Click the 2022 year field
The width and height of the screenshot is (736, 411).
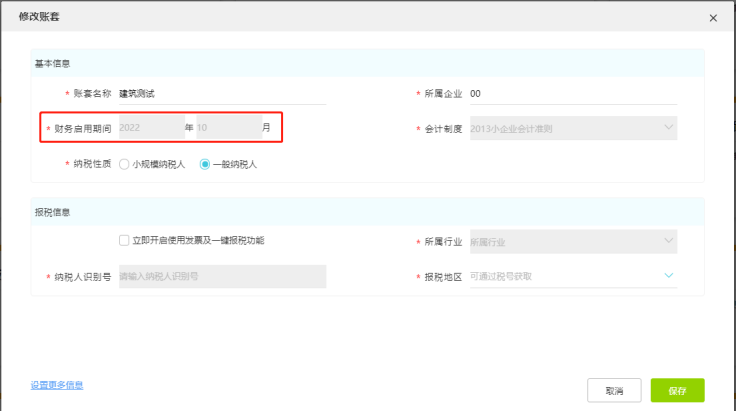(150, 128)
